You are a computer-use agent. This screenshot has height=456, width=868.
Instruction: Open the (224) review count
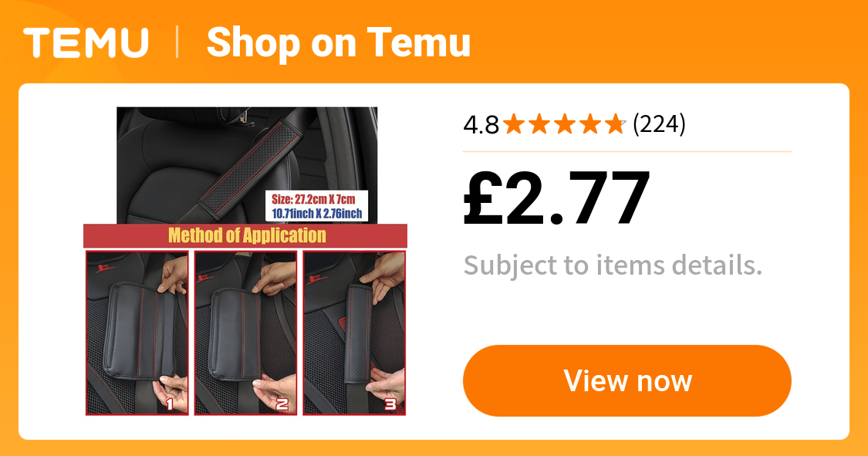pos(660,124)
